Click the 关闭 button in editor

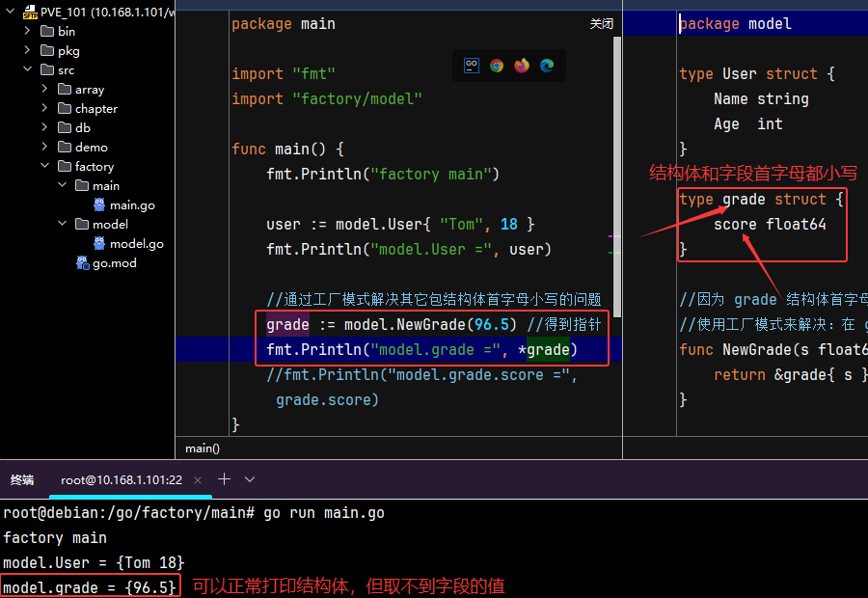[x=602, y=24]
